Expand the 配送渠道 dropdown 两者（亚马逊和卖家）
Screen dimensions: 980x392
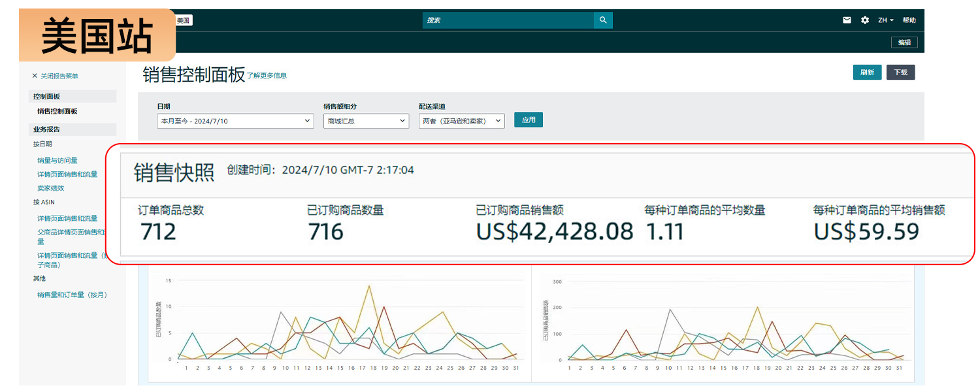coord(462,121)
